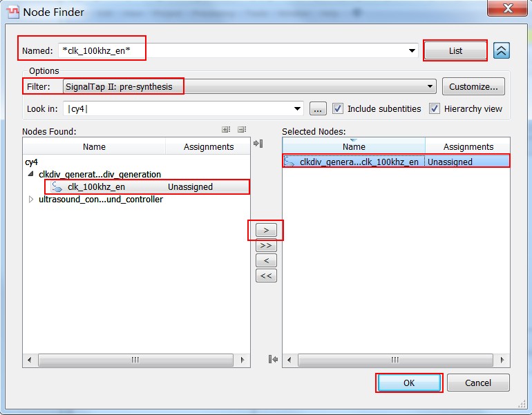Select ultrasound_controller tree row label
Viewport: 532px width, 415px height.
(101, 200)
